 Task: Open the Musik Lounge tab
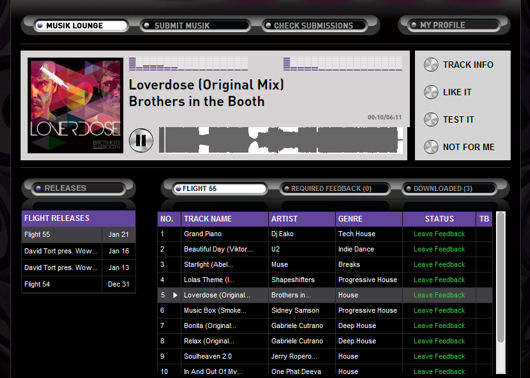(x=81, y=26)
